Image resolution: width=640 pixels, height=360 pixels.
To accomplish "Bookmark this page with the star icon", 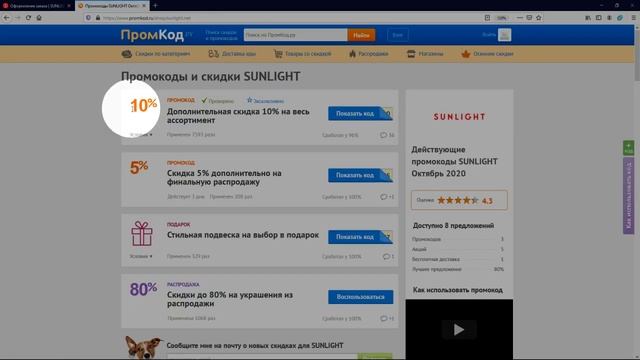I will coord(538,18).
